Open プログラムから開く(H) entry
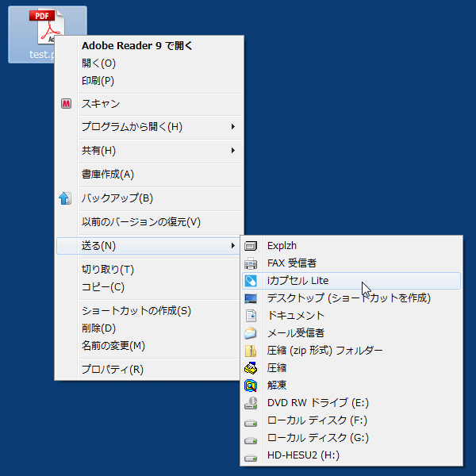The height and width of the screenshot is (476, 476). [x=149, y=127]
